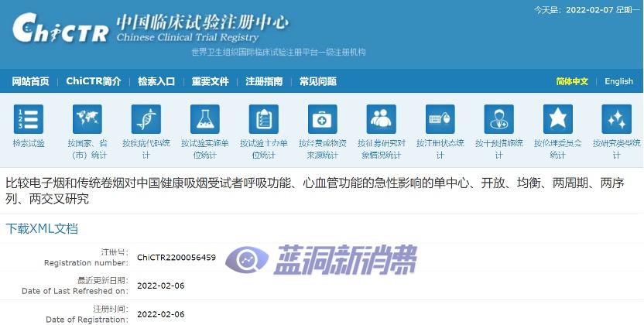The image size is (644, 325).
Task: Click the keyboard registration status icon
Action: click(440, 119)
